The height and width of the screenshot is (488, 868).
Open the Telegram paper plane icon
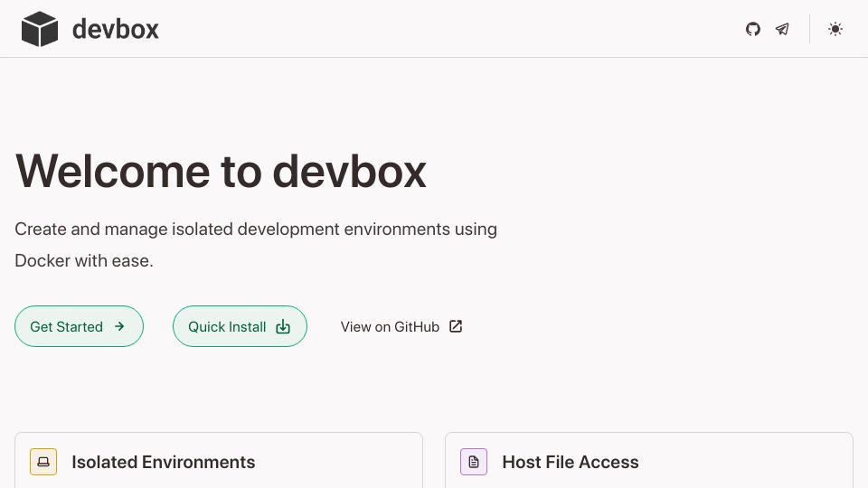pos(782,29)
